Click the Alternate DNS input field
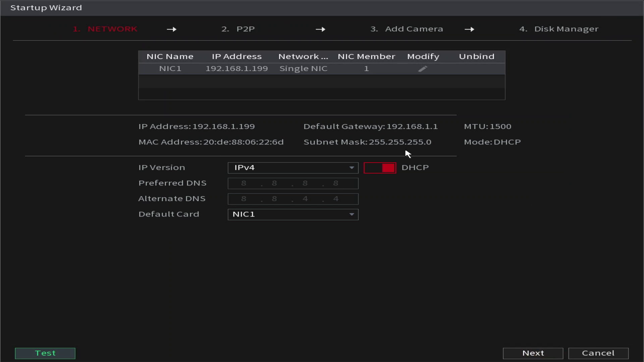This screenshot has width=644, height=362. point(293,199)
